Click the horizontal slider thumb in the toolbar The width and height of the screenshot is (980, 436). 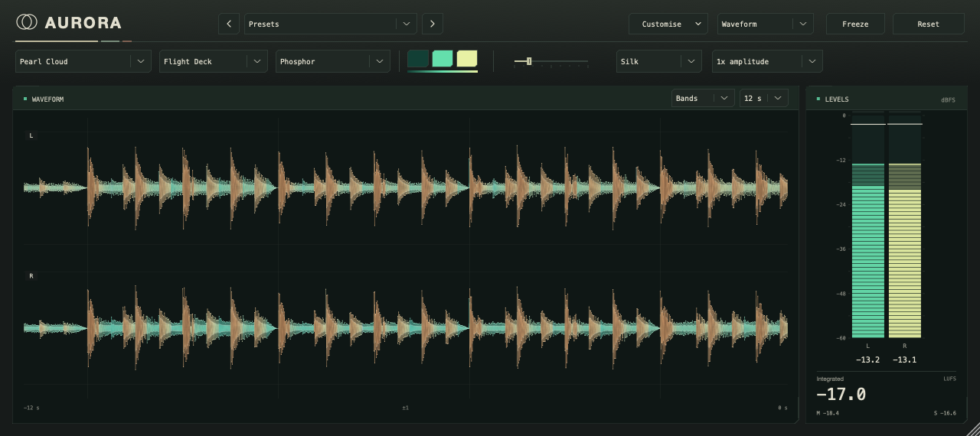[x=529, y=61]
